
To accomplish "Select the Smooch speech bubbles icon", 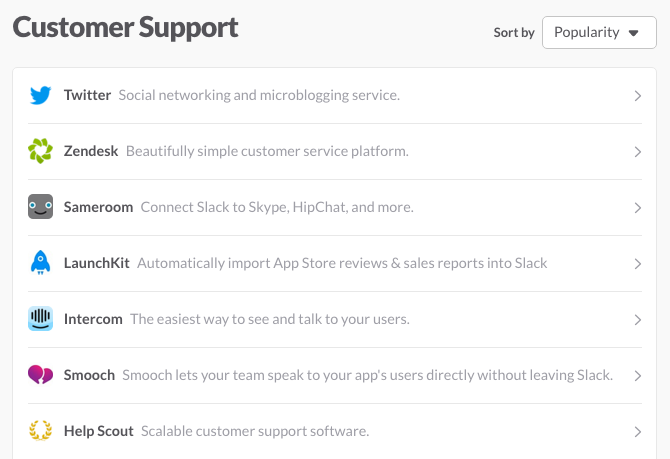I will pos(41,375).
